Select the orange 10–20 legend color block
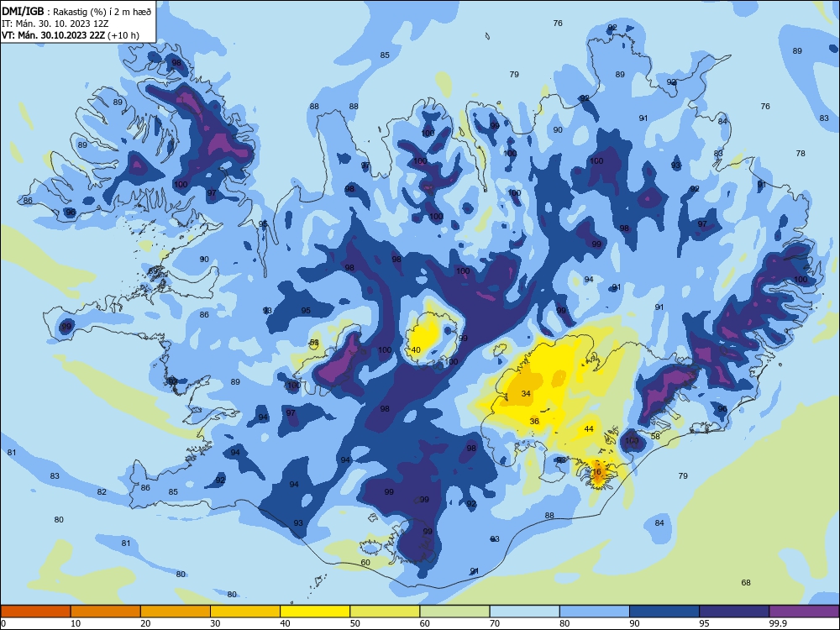Image resolution: width=840 pixels, height=630 pixels. pos(106,612)
